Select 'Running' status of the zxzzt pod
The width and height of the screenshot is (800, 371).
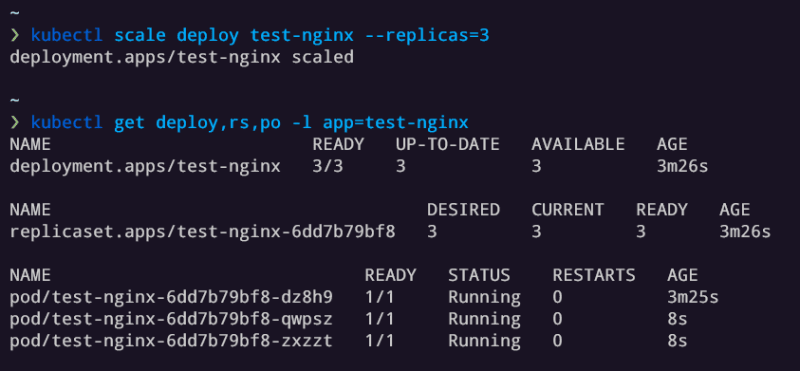coord(484,341)
